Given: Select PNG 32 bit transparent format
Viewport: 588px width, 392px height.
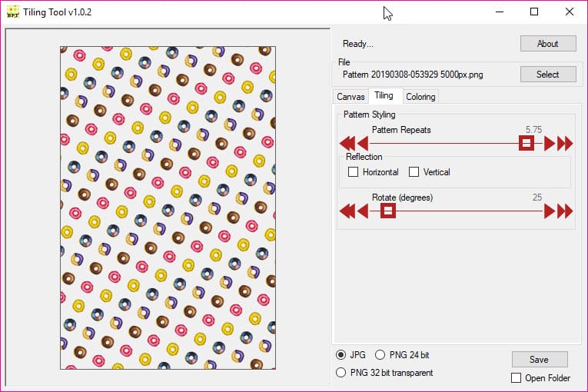Looking at the screenshot, I should click(341, 373).
